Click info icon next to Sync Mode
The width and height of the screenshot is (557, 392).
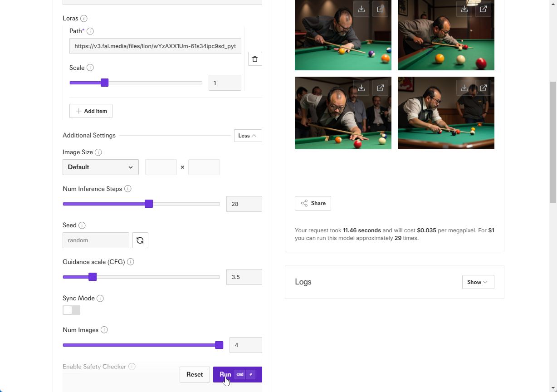pos(100,299)
